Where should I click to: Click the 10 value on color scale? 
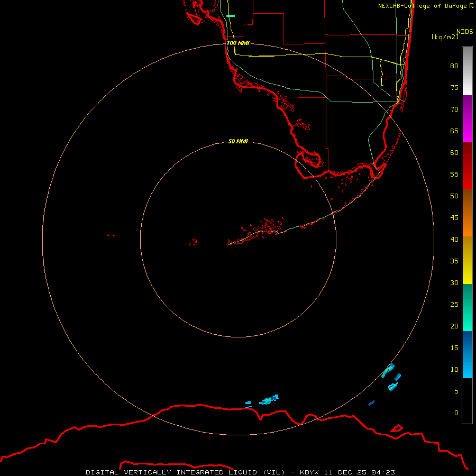click(454, 370)
